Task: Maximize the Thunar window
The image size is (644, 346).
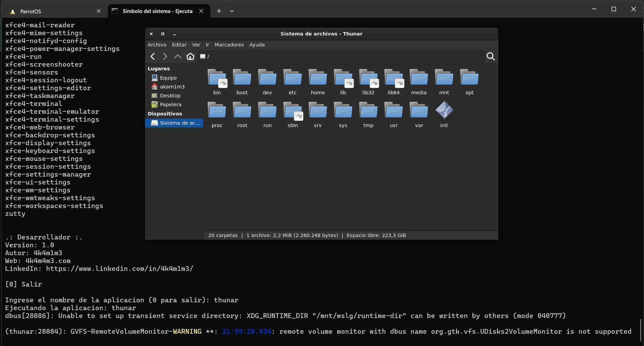Action: [163, 34]
